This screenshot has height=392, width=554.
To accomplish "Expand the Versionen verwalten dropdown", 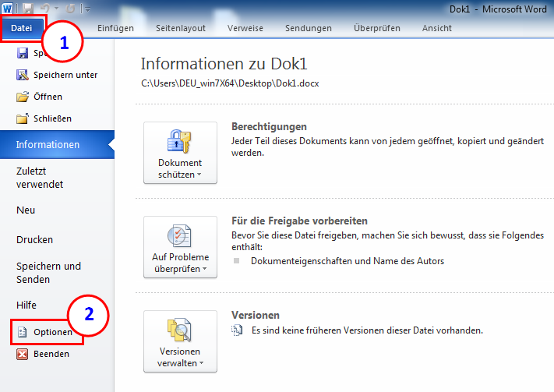I will point(180,341).
